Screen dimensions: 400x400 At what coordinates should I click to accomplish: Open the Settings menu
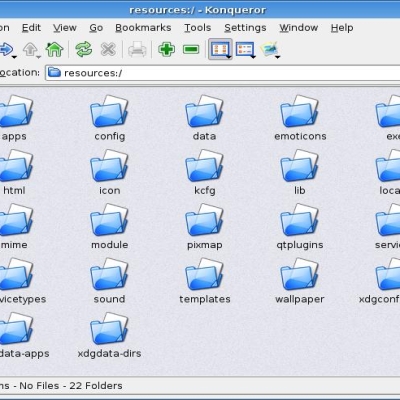point(245,28)
